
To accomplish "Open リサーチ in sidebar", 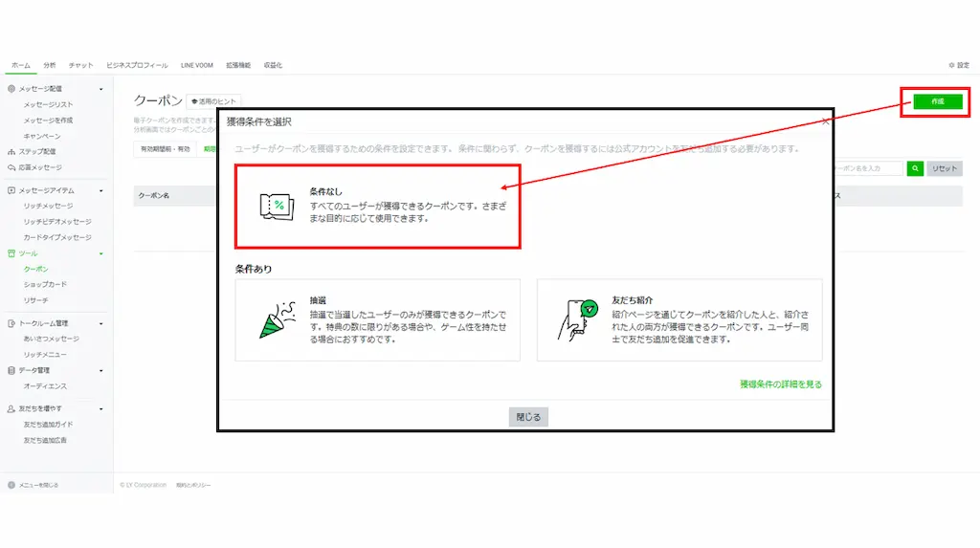I will [x=35, y=300].
